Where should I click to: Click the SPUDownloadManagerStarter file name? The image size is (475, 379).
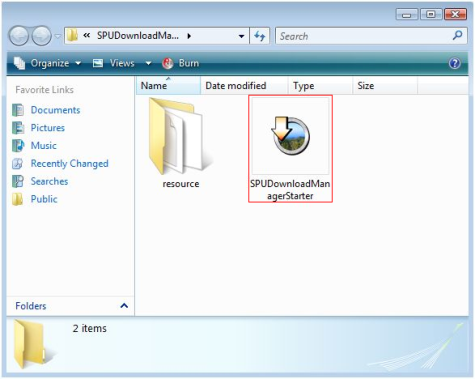(x=290, y=190)
